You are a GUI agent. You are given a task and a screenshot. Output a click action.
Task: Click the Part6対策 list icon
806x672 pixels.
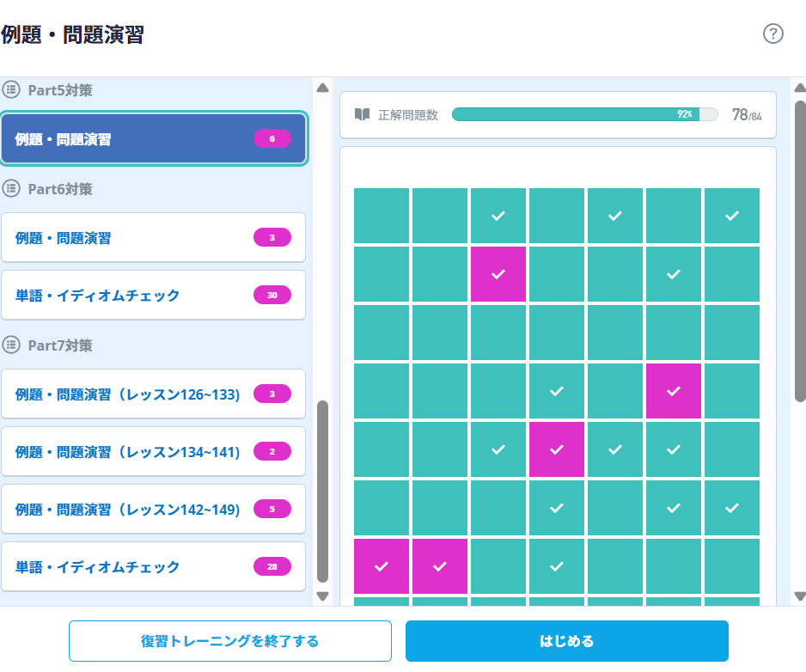11,188
